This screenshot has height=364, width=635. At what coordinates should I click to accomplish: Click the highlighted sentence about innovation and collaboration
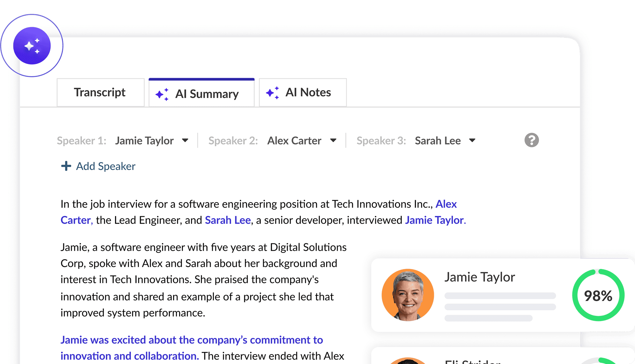192,348
